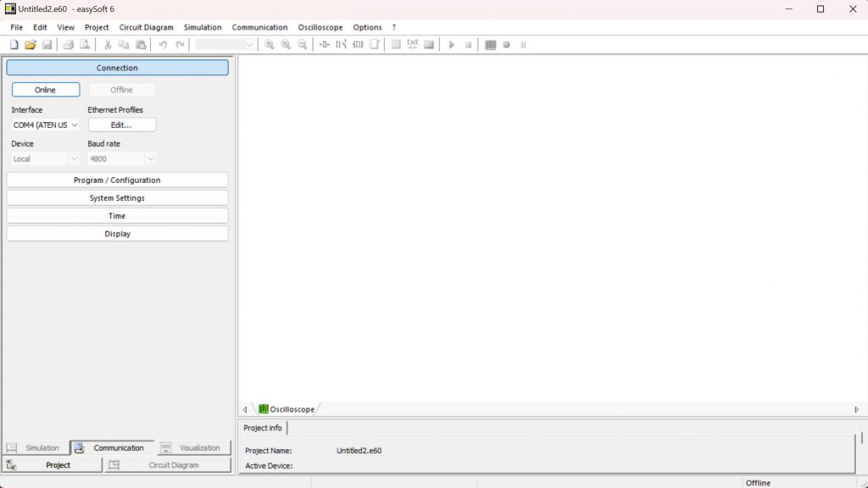Screen dimensions: 868x488
Task: Edit the Ethernet Profiles
Action: coord(121,125)
